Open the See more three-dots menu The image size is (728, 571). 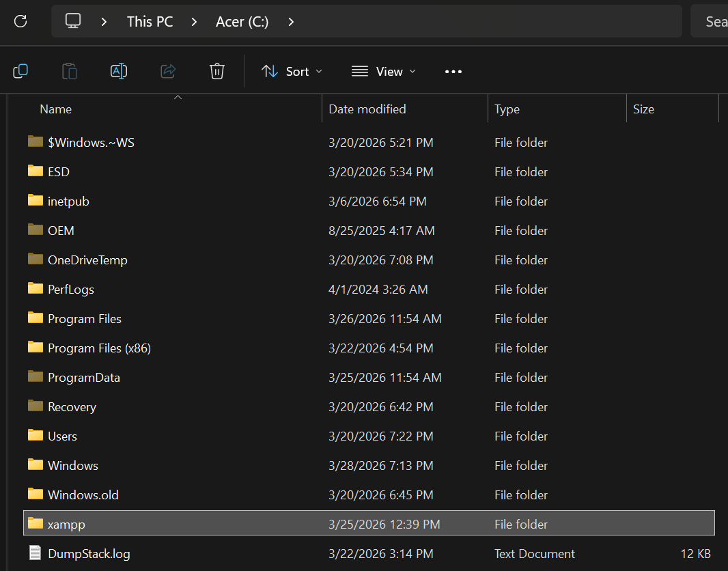pyautogui.click(x=453, y=72)
